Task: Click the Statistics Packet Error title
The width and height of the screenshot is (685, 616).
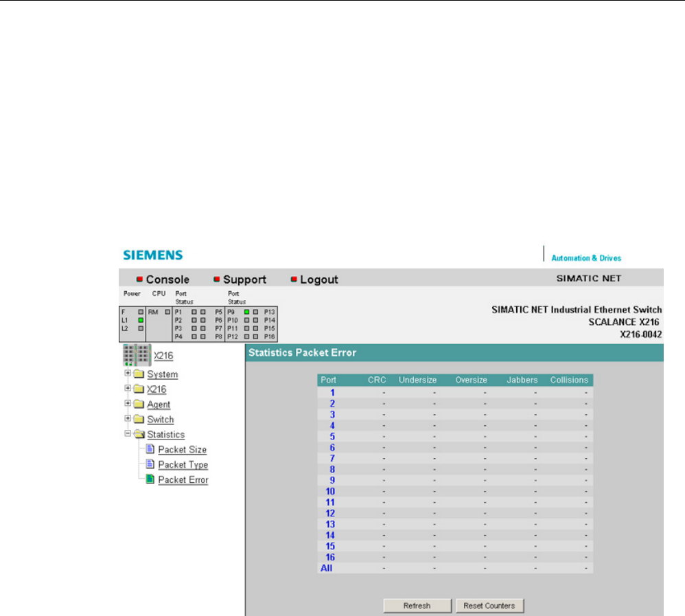Action: (x=302, y=352)
